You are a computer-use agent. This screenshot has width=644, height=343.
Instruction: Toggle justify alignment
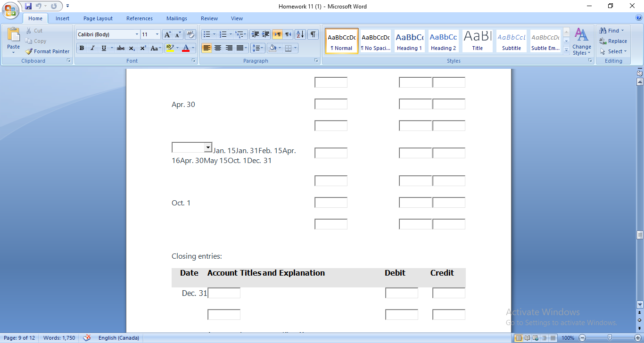point(240,48)
